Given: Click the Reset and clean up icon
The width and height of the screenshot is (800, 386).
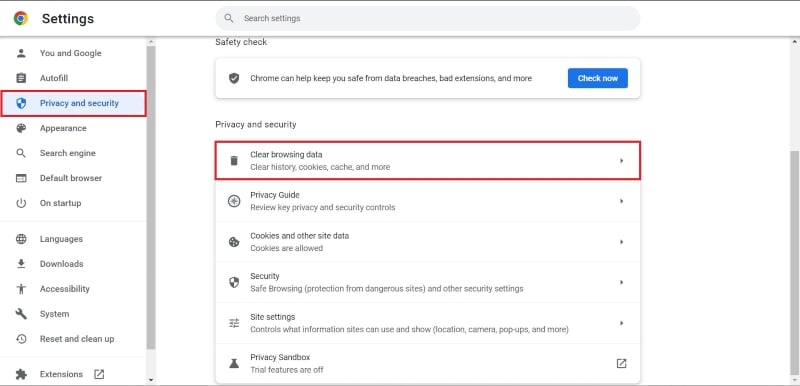Looking at the screenshot, I should 21,339.
